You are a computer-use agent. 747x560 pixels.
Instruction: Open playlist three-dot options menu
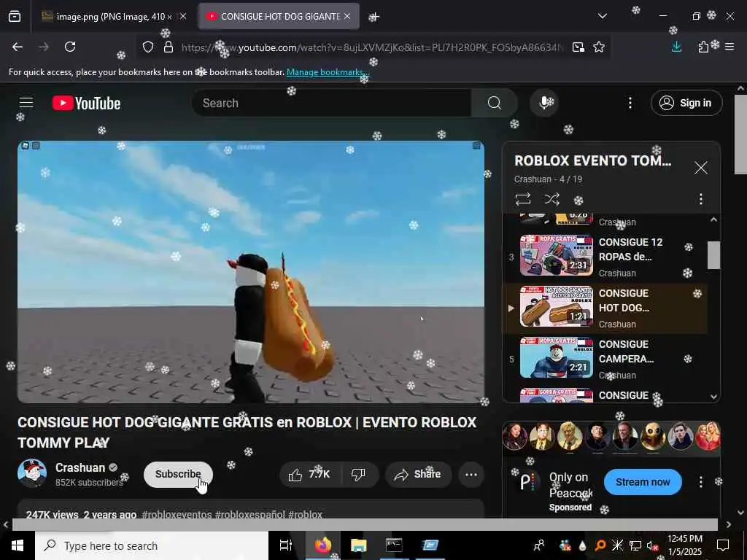click(x=701, y=199)
